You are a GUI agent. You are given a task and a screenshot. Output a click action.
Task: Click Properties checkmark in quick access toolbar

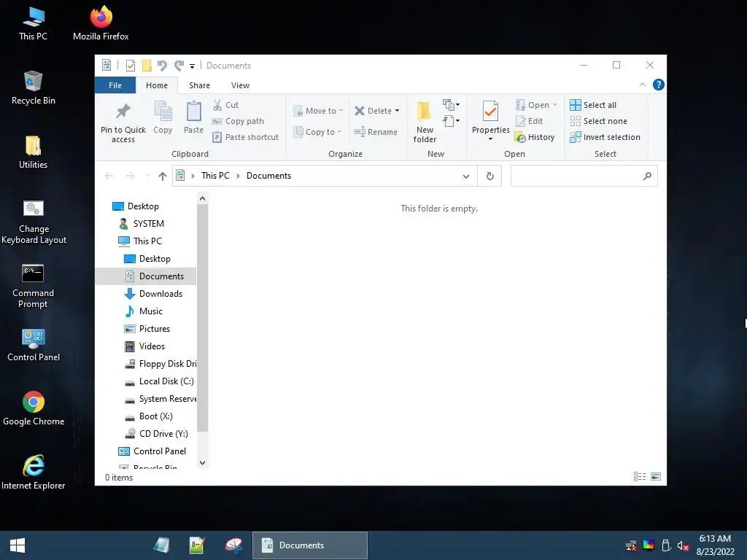click(x=130, y=65)
